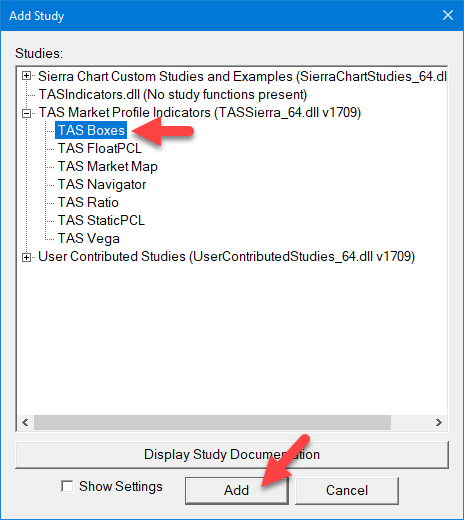This screenshot has height=520, width=464.
Task: Click the horizontal scrollbar right arrow
Action: [439, 422]
